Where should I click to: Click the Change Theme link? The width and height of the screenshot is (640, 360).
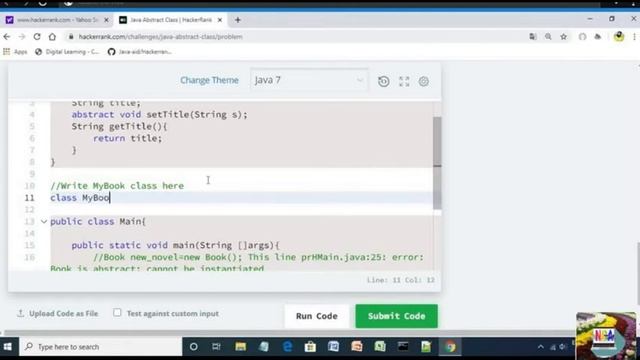(209, 80)
